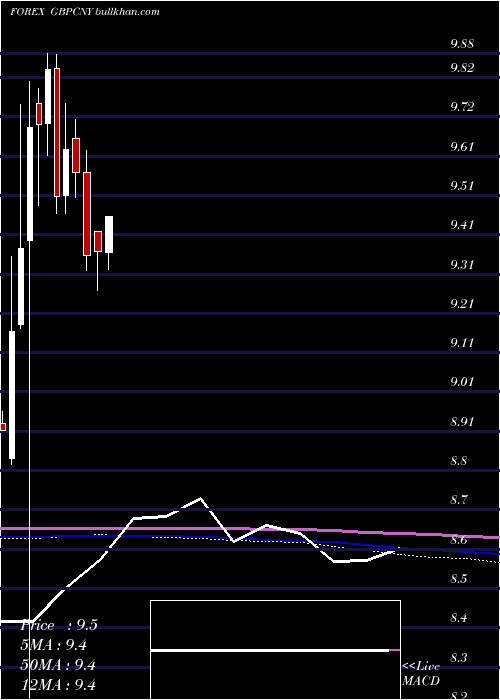Viewport: 500px width, 700px height.
Task: Click the 9.41 price axis label
Action: (462, 225)
